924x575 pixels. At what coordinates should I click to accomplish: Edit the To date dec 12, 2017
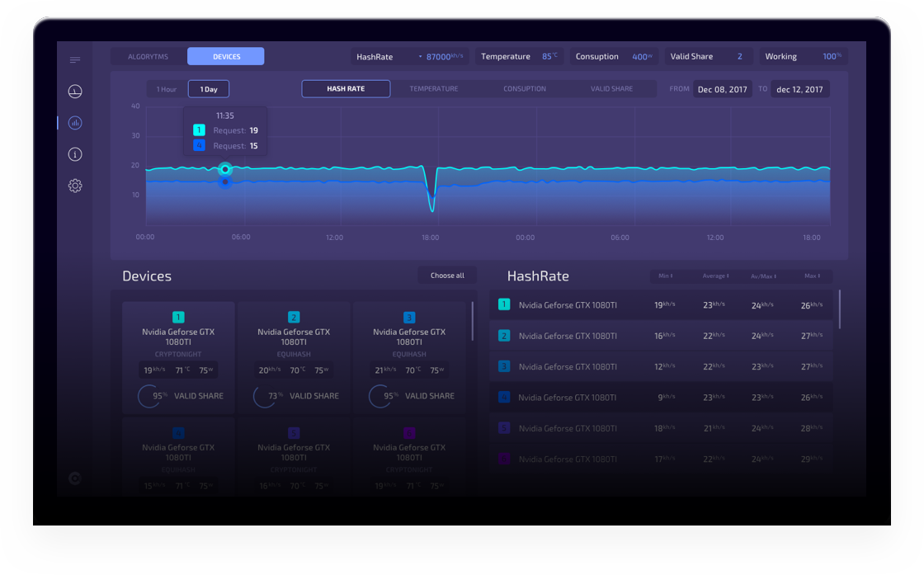[x=799, y=89]
